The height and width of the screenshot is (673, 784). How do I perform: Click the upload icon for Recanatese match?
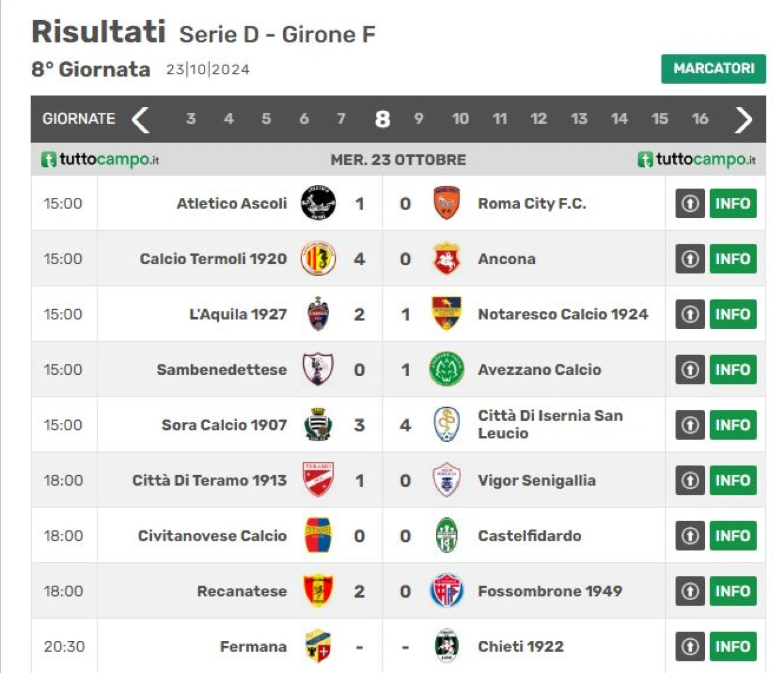(x=690, y=591)
